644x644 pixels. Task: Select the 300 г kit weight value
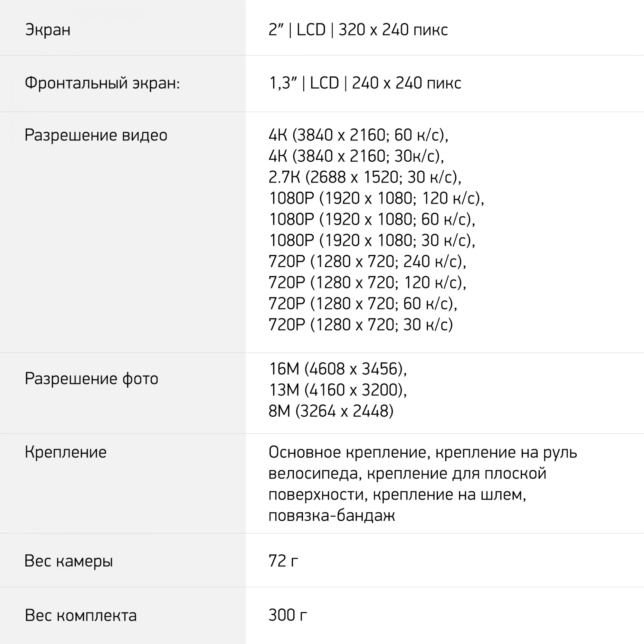click(x=288, y=615)
